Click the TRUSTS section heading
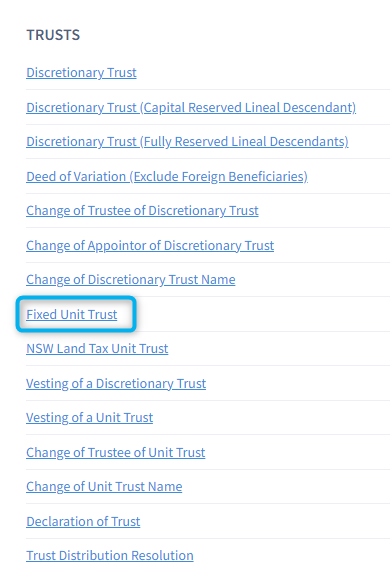390x585 pixels. [x=53, y=35]
